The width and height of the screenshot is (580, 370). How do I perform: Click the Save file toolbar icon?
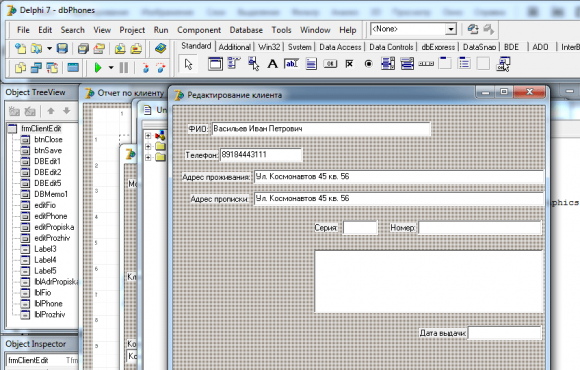pos(62,48)
